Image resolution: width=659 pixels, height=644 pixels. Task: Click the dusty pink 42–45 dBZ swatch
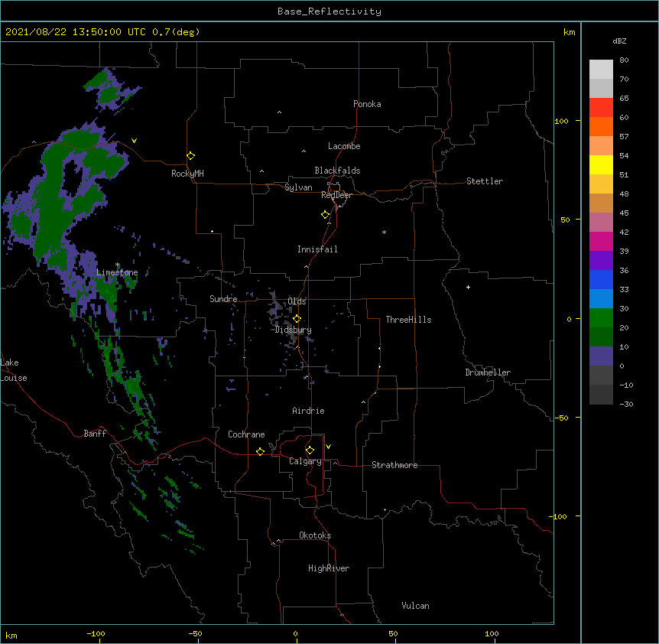click(x=601, y=222)
